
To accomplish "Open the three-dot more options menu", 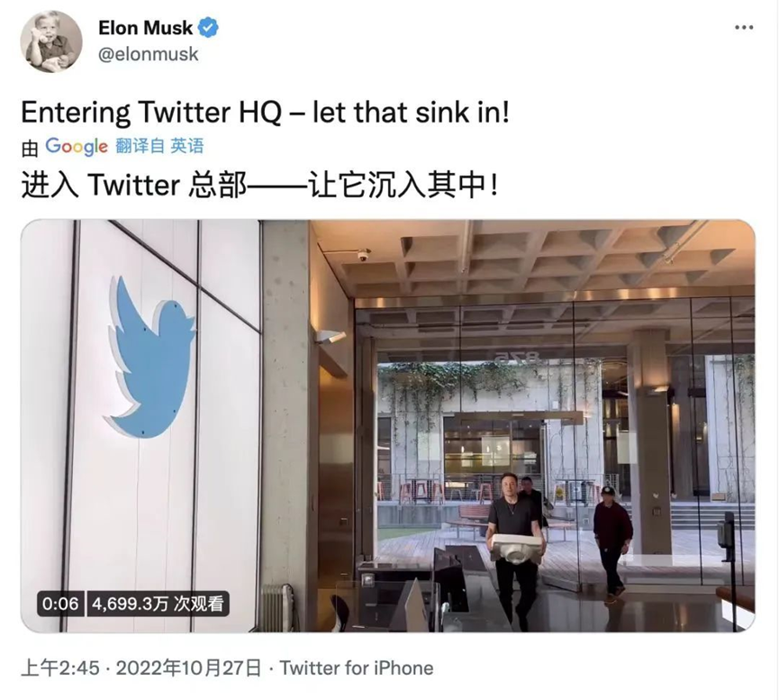I will click(744, 28).
